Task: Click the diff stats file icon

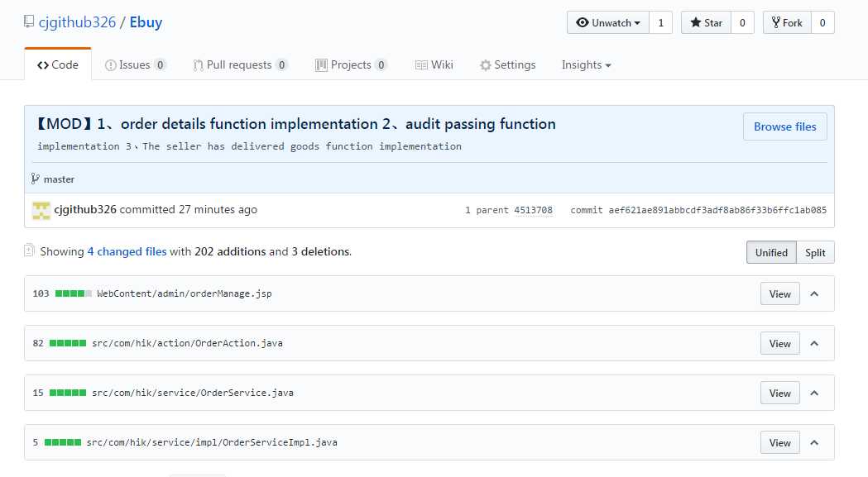Action: (30, 250)
